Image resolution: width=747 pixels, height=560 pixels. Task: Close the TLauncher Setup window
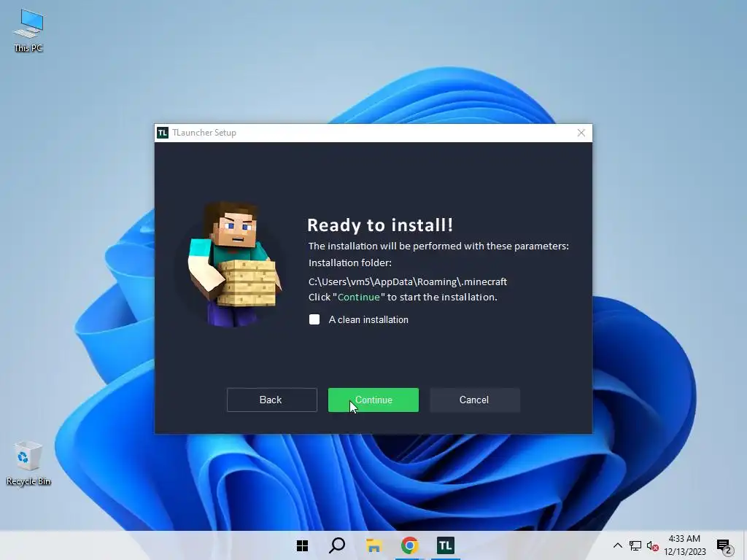(x=581, y=133)
